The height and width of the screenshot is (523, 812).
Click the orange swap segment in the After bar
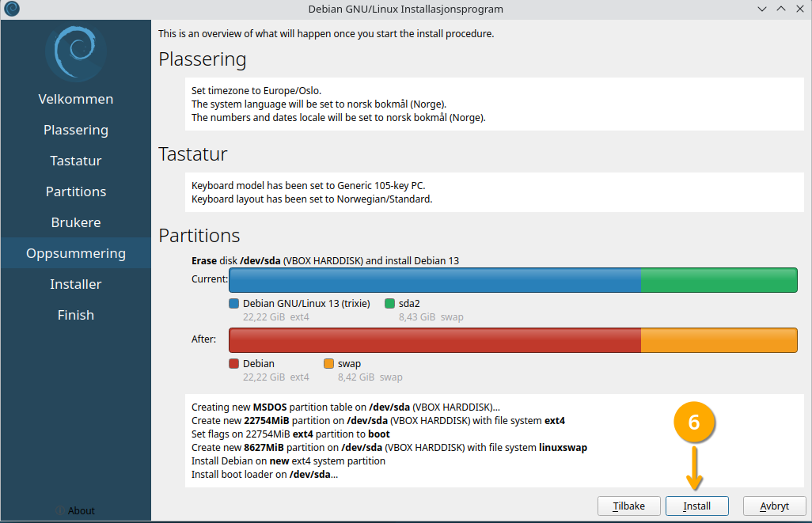point(719,340)
